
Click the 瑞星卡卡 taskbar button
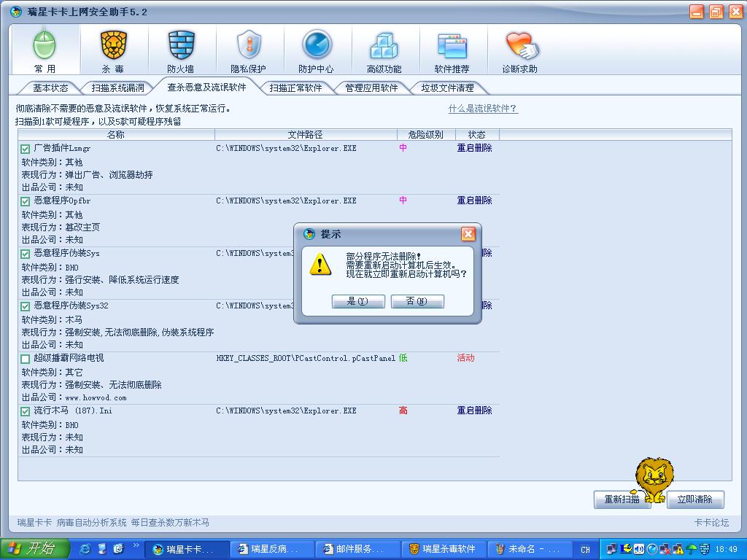(x=187, y=550)
